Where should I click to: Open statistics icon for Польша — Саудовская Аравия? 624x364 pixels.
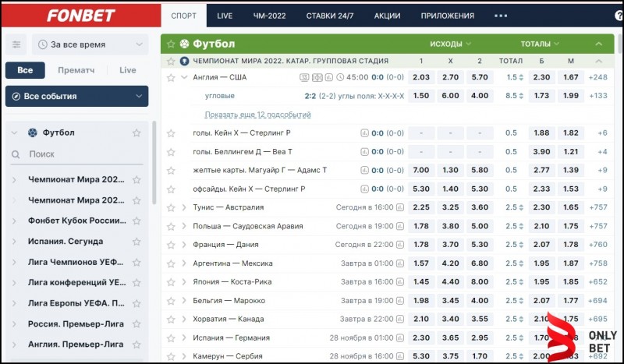[400, 226]
